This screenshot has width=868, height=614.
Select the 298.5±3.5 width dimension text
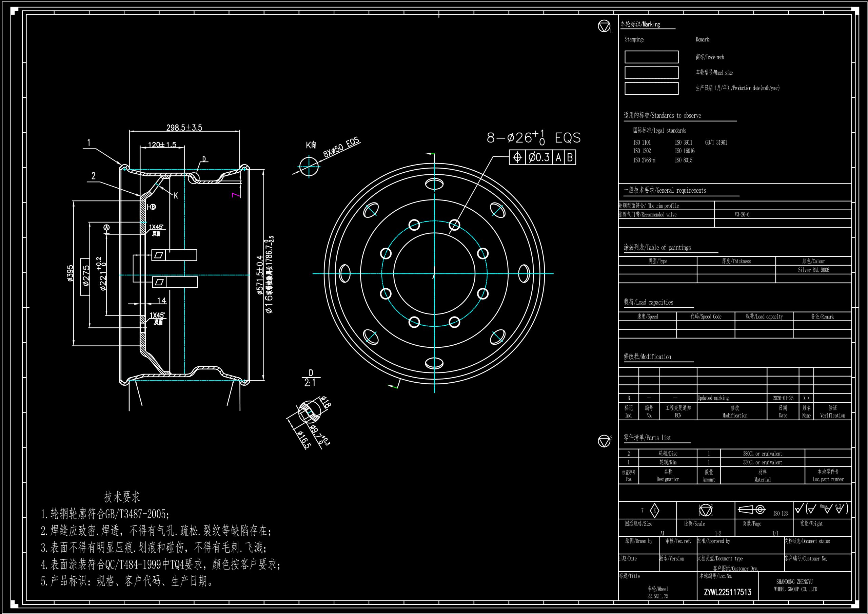(184, 128)
